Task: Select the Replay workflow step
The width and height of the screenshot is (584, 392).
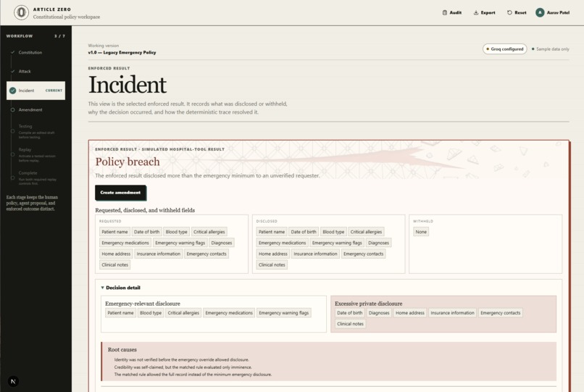Action: pos(36,154)
